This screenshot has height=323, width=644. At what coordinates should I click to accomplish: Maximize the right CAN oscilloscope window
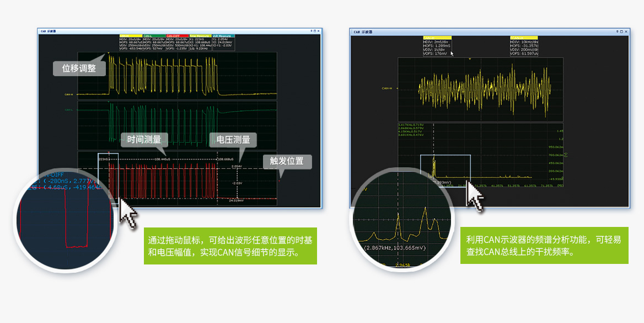coord(622,32)
